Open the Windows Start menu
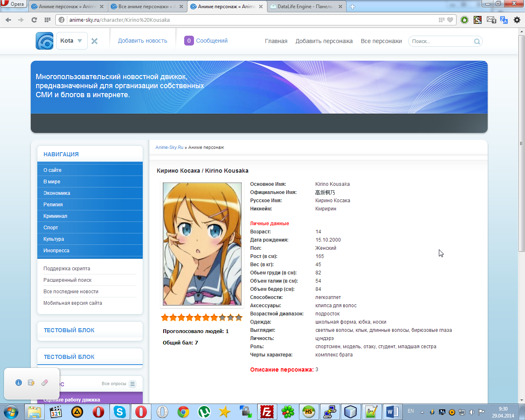The height and width of the screenshot is (420, 525). coord(11,411)
